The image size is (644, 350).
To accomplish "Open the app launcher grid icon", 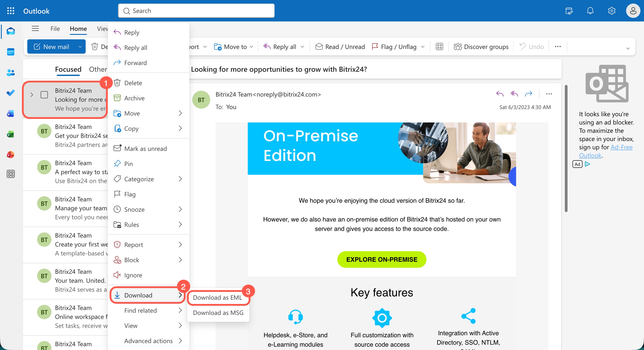I will (x=11, y=11).
